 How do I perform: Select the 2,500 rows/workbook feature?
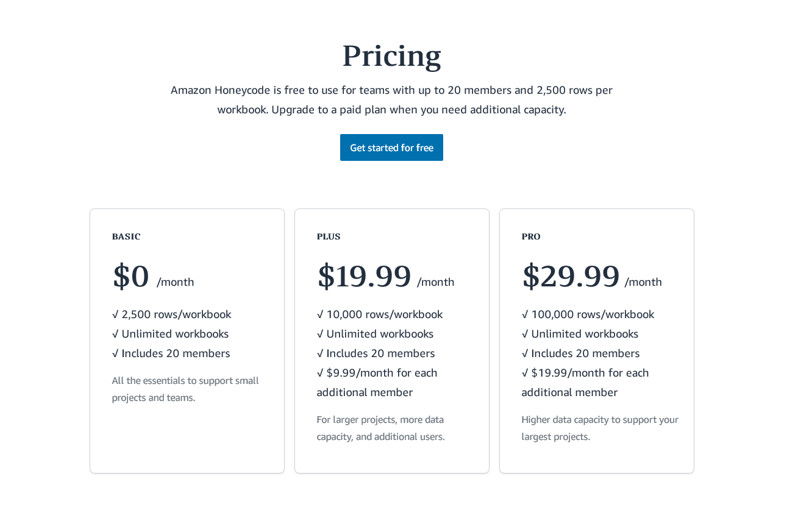click(x=171, y=314)
